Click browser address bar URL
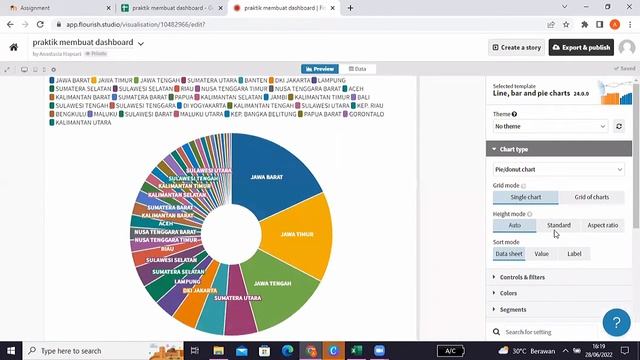Screen dimensions: 640x360 (136, 24)
